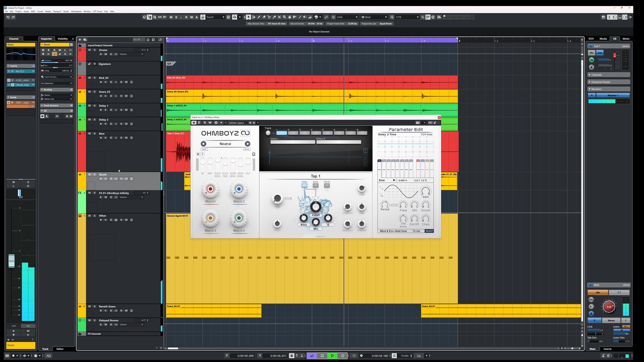
Task: Mute the Kick_03 track
Action: [x=89, y=78]
